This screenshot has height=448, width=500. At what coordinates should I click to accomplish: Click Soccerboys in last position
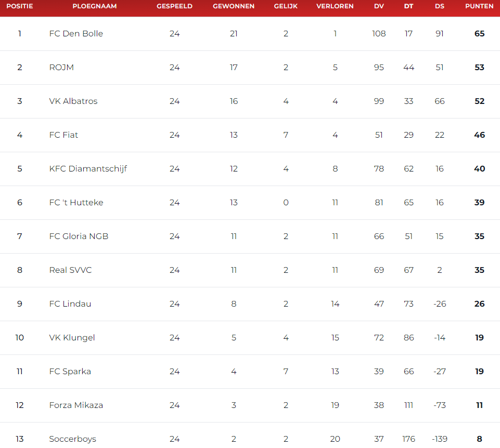click(x=72, y=439)
